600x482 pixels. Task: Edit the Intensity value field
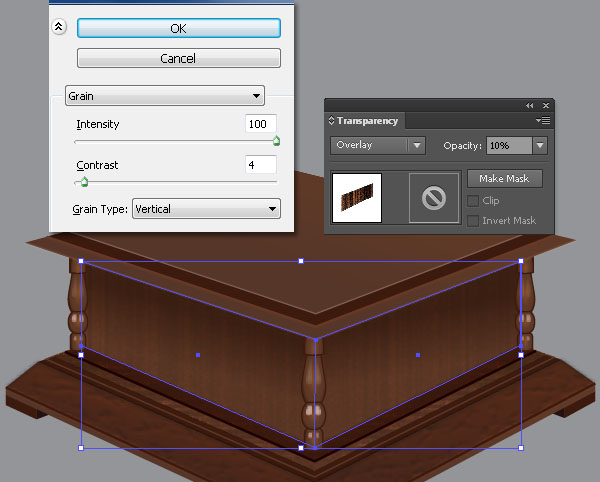pyautogui.click(x=261, y=124)
